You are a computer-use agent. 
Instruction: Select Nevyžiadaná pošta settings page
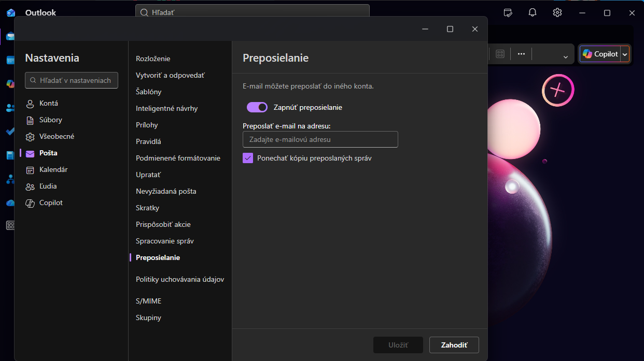pyautogui.click(x=166, y=191)
